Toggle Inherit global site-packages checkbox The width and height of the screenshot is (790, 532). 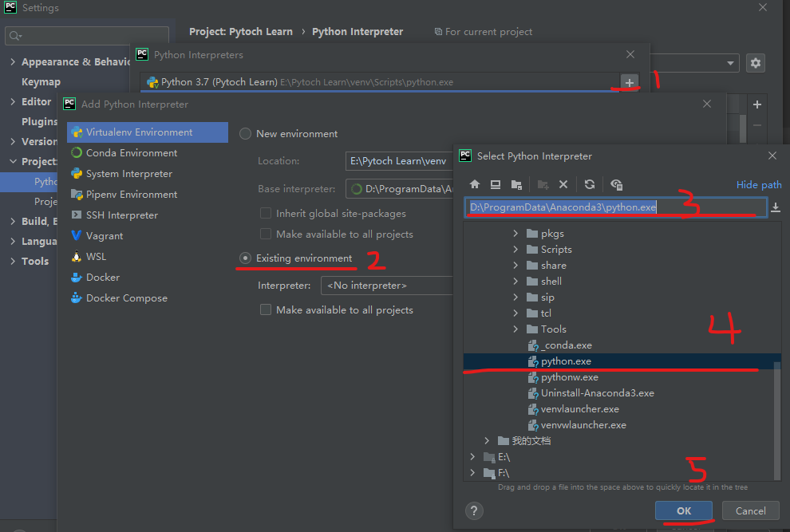click(266, 213)
